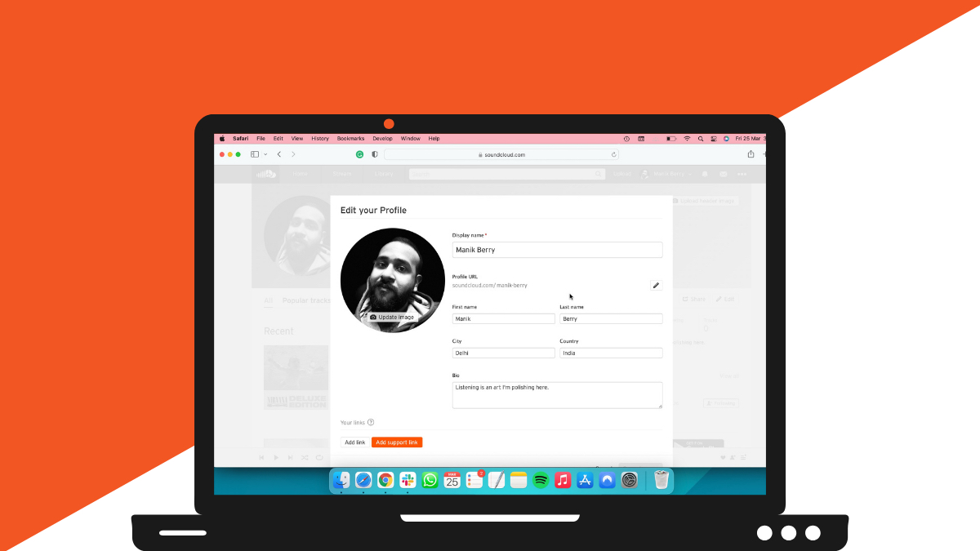Screen dimensions: 980x551
Task: Click inside the Display name field
Action: point(557,249)
